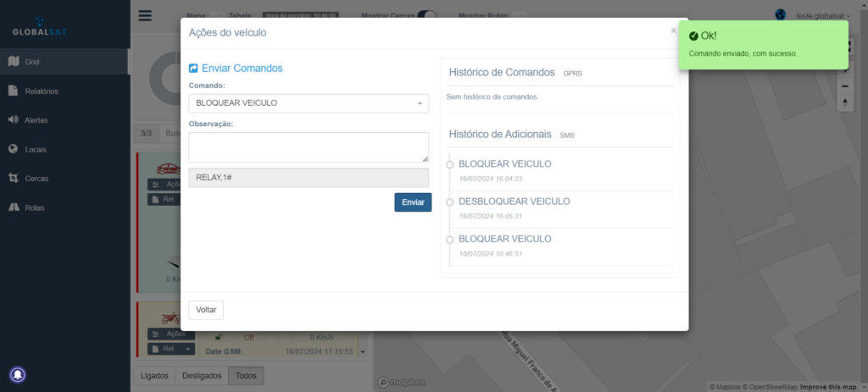
Task: Click motorcycle Rel. button
Action: click(x=164, y=349)
